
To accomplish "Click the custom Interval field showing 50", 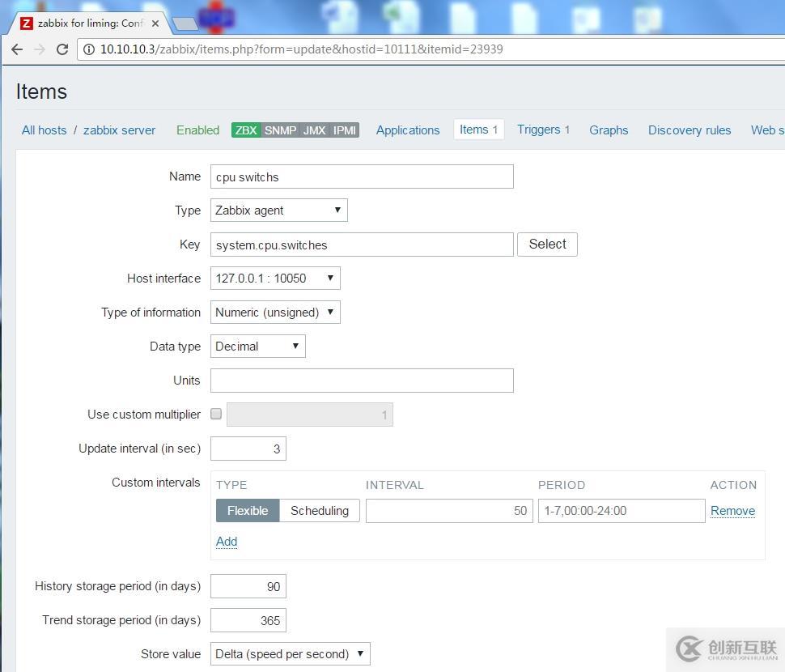I will (449, 511).
